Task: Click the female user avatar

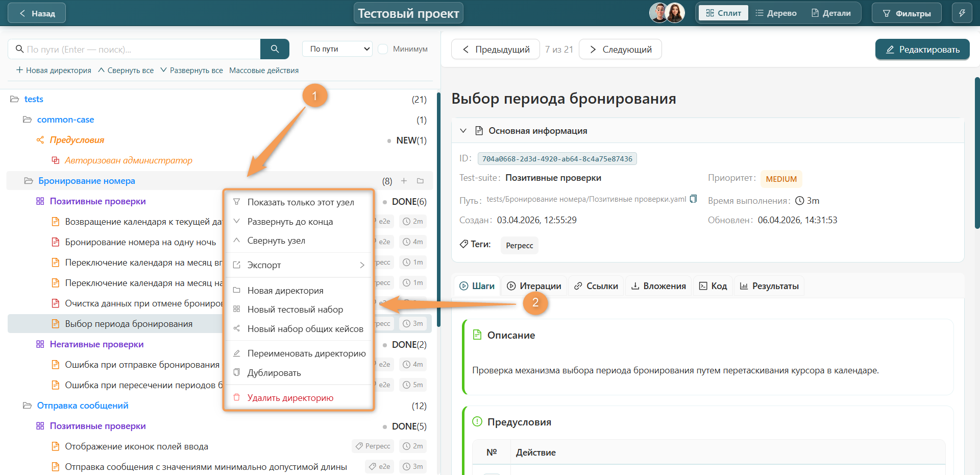Action: [675, 13]
